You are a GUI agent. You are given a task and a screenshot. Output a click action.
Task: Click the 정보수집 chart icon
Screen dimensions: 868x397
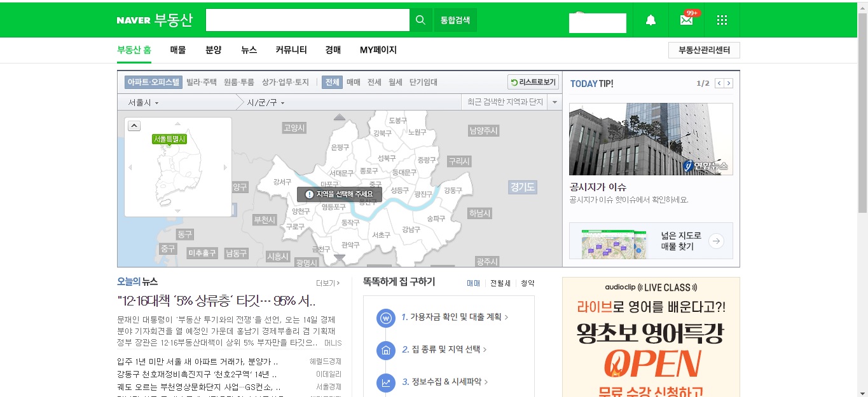pos(385,382)
